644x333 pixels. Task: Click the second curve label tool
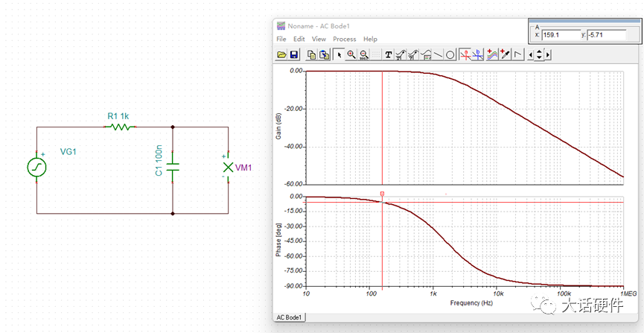click(413, 54)
